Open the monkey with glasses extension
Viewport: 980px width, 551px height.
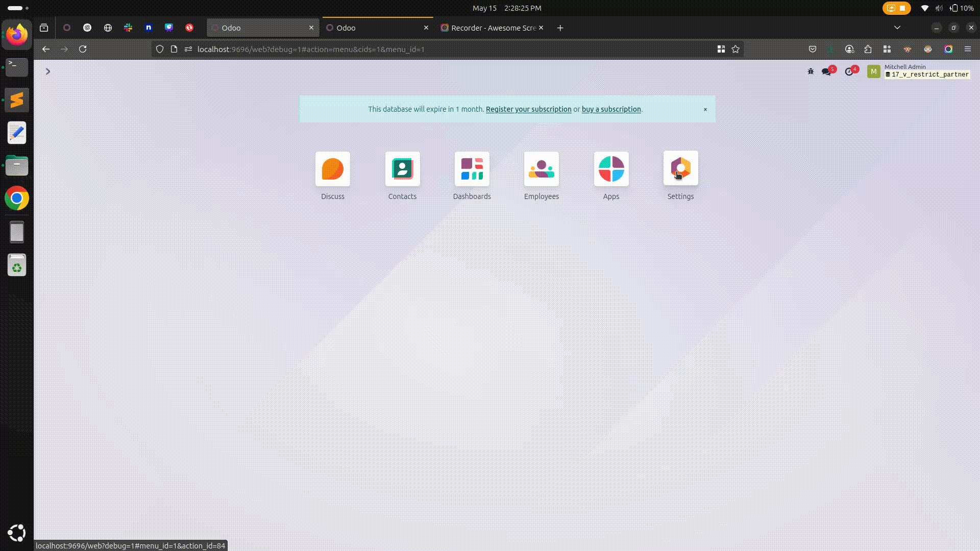[x=928, y=49]
